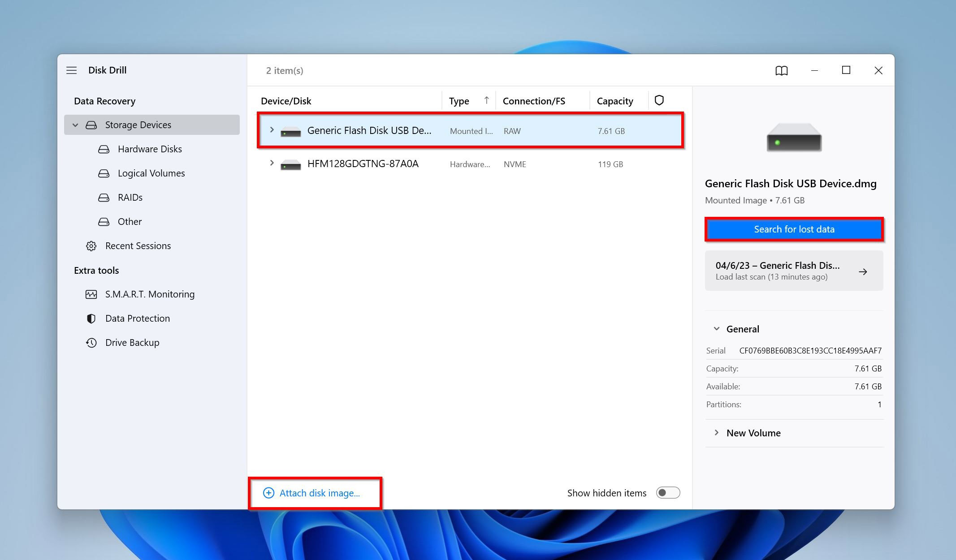956x560 pixels.
Task: Minimize the Disk Drill window
Action: [814, 70]
